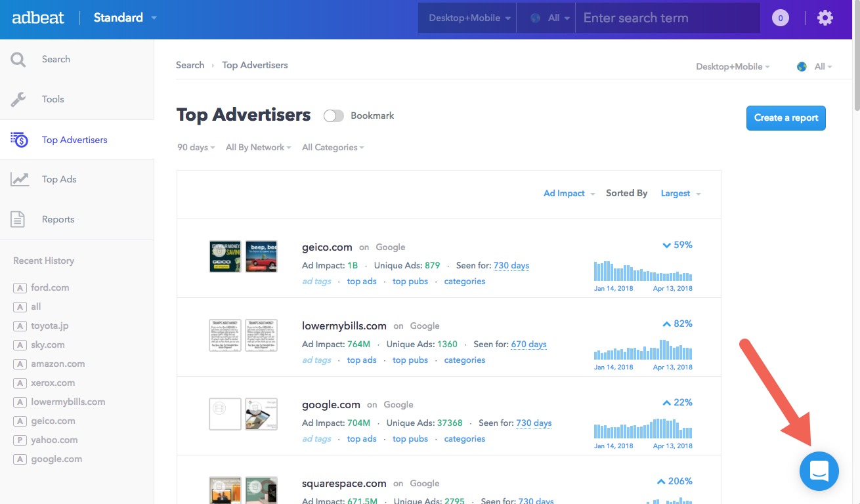Open the squarespace.com advertiser link
860x504 pixels.
(x=344, y=484)
